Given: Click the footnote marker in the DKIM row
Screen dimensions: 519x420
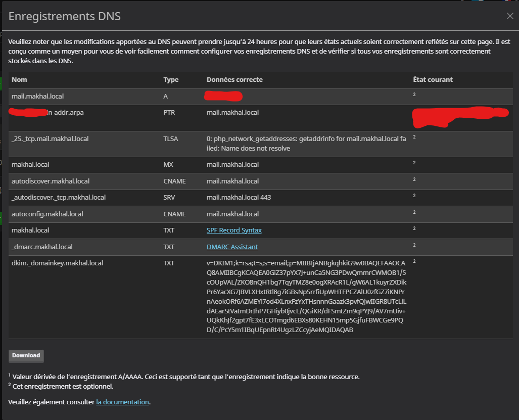Looking at the screenshot, I should (414, 261).
